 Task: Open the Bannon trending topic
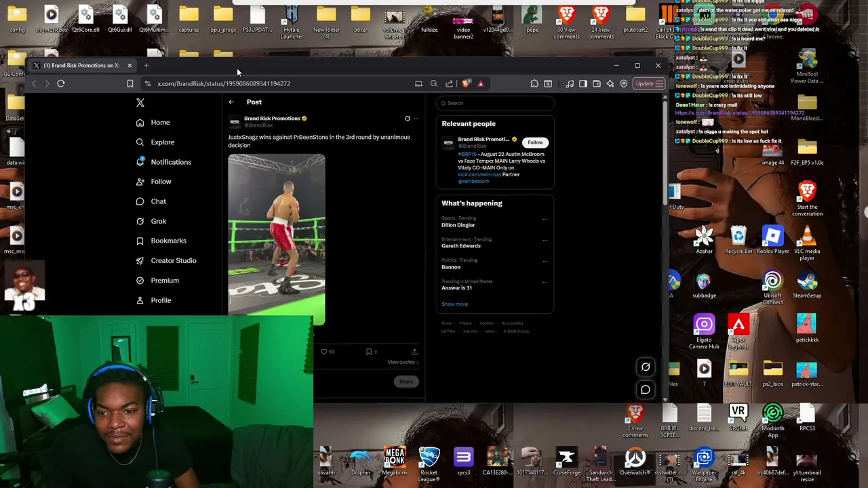[451, 267]
